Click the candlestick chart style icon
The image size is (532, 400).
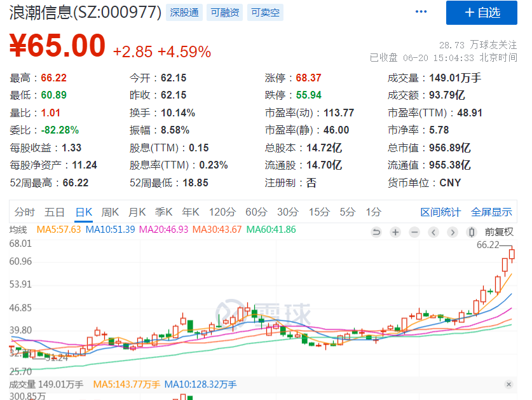pos(472,232)
